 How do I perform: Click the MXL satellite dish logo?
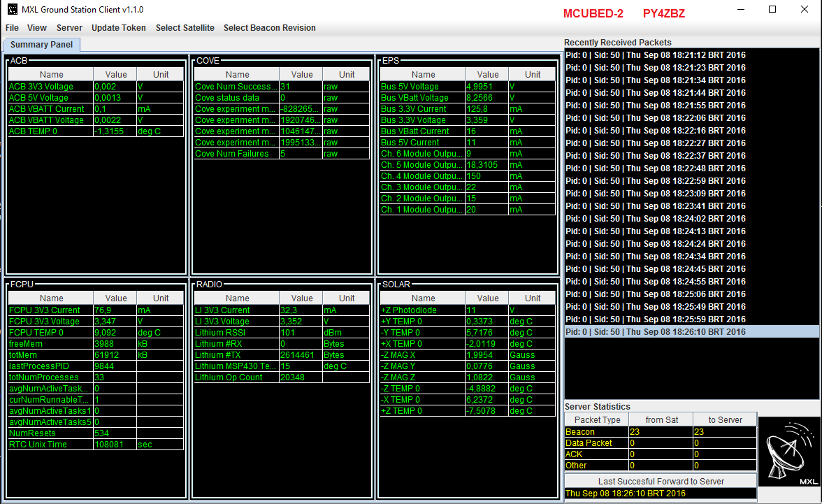click(x=788, y=452)
